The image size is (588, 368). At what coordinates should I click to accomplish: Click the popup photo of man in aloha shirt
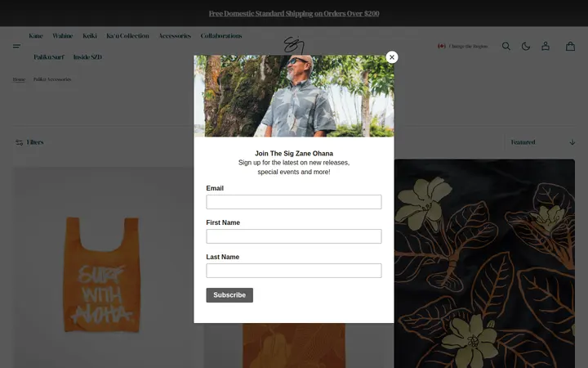coord(294,96)
